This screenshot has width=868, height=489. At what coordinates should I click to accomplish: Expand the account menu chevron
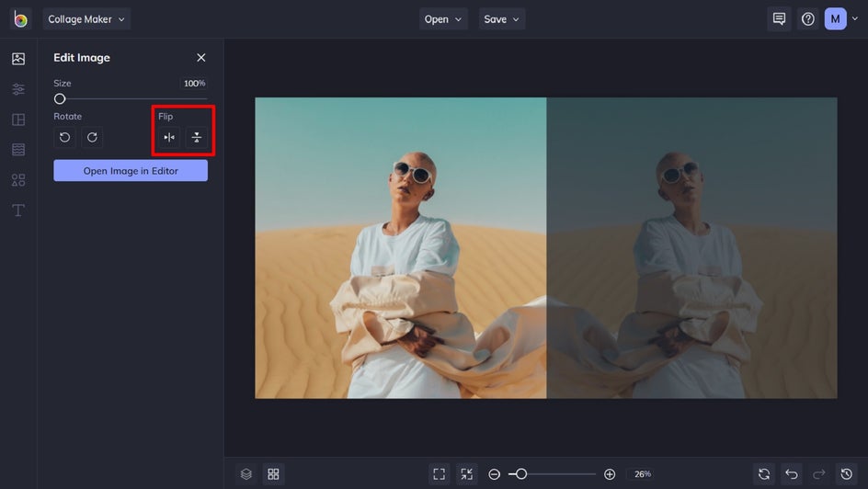855,18
